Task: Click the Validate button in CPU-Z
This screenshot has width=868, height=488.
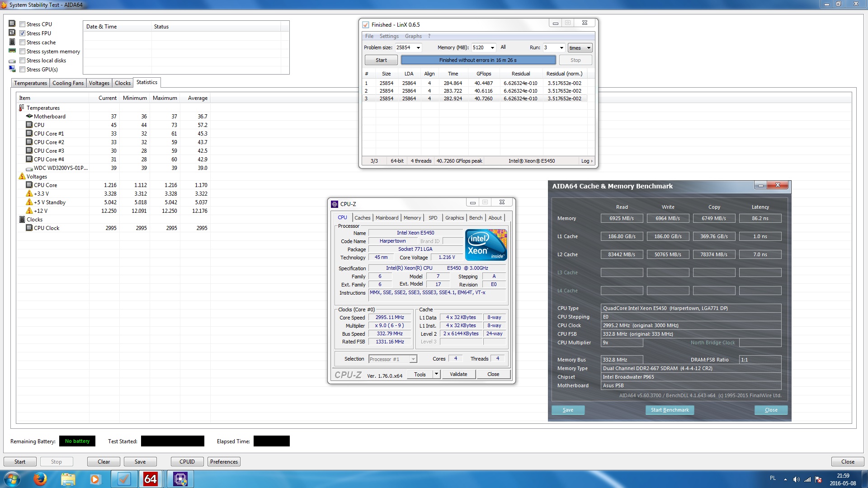Action: [x=458, y=374]
